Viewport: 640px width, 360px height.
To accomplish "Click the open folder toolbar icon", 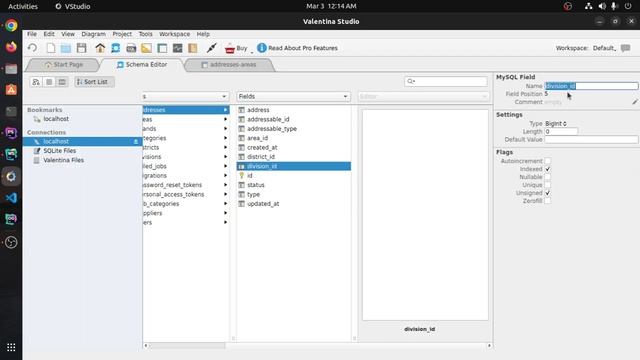I will tap(66, 48).
